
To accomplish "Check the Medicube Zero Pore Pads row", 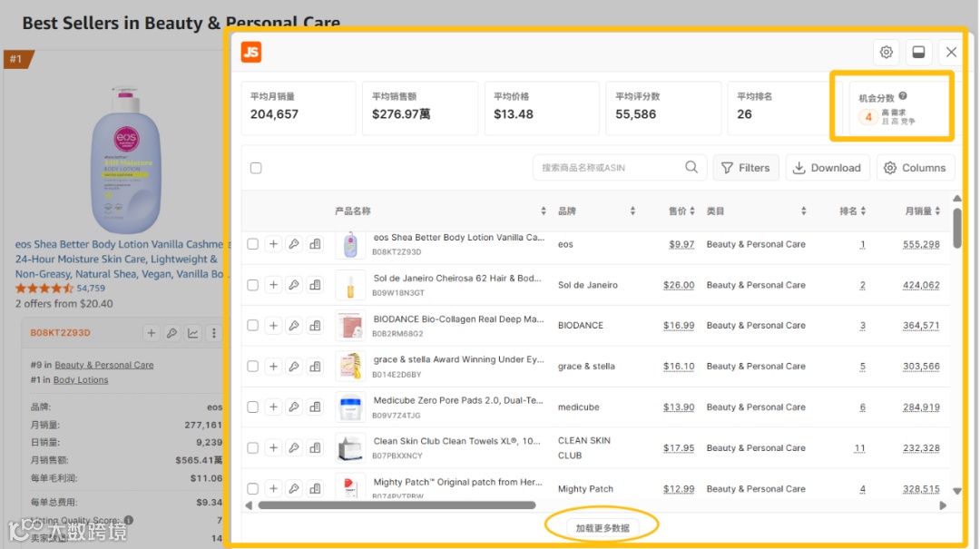I will coord(252,407).
